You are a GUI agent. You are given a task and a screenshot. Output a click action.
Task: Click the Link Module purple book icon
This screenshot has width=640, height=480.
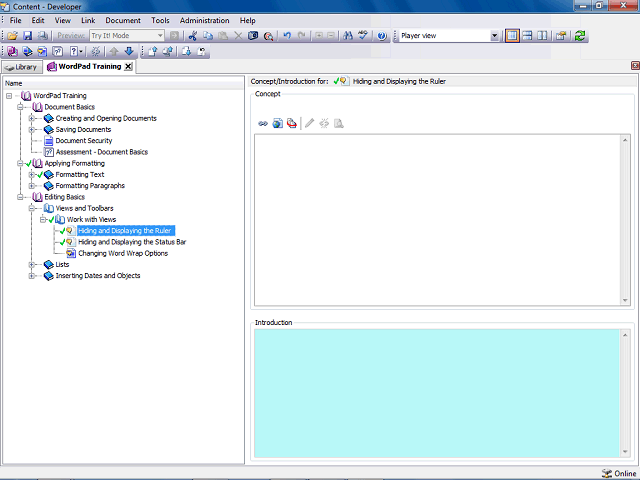coord(12,51)
